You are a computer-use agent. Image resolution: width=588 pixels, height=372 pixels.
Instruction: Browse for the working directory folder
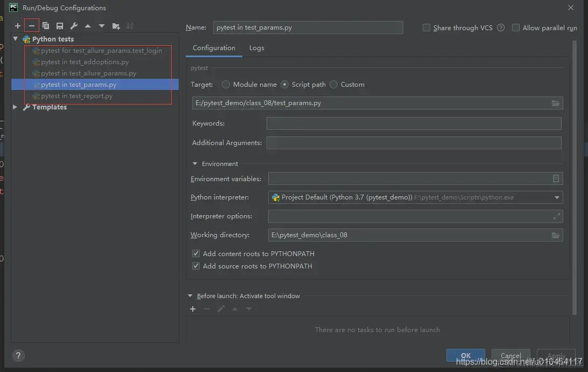tap(555, 236)
